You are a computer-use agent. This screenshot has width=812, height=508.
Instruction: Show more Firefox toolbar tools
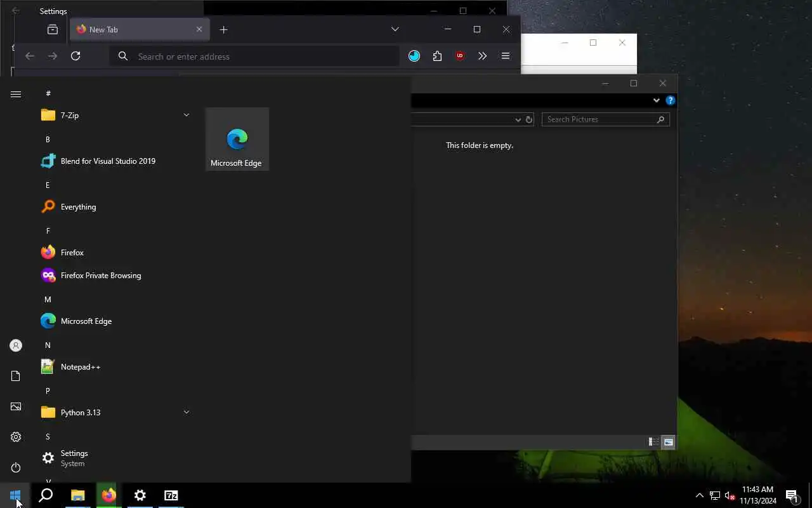point(483,57)
